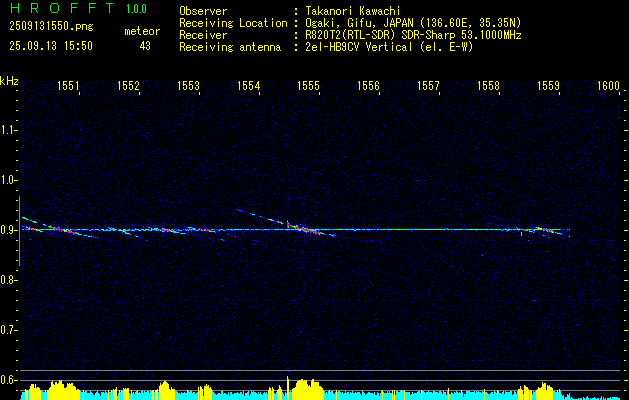
Task: Click the 0.9 kHz frequency label
Action: point(8,230)
